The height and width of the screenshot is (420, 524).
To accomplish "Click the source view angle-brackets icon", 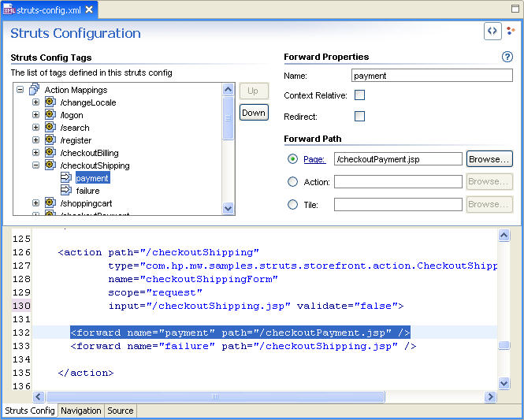I will [x=492, y=31].
